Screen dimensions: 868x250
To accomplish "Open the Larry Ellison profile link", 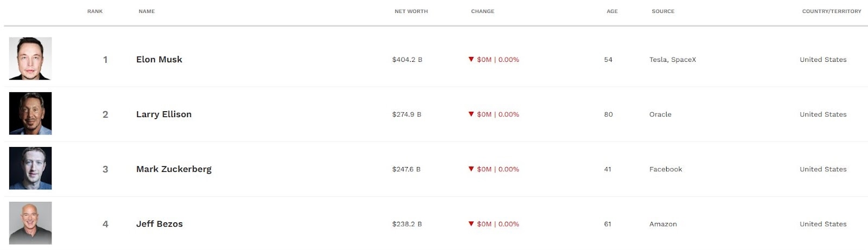I will (164, 114).
